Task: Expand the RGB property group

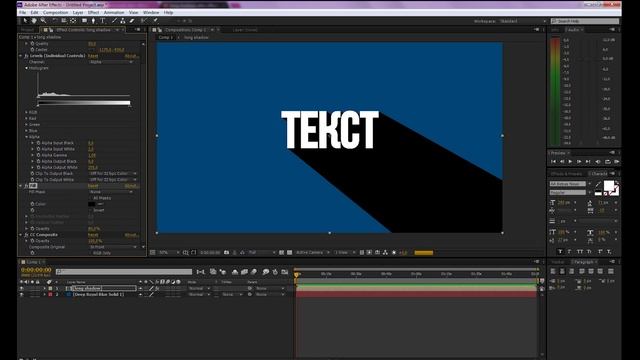Action: pyautogui.click(x=27, y=112)
